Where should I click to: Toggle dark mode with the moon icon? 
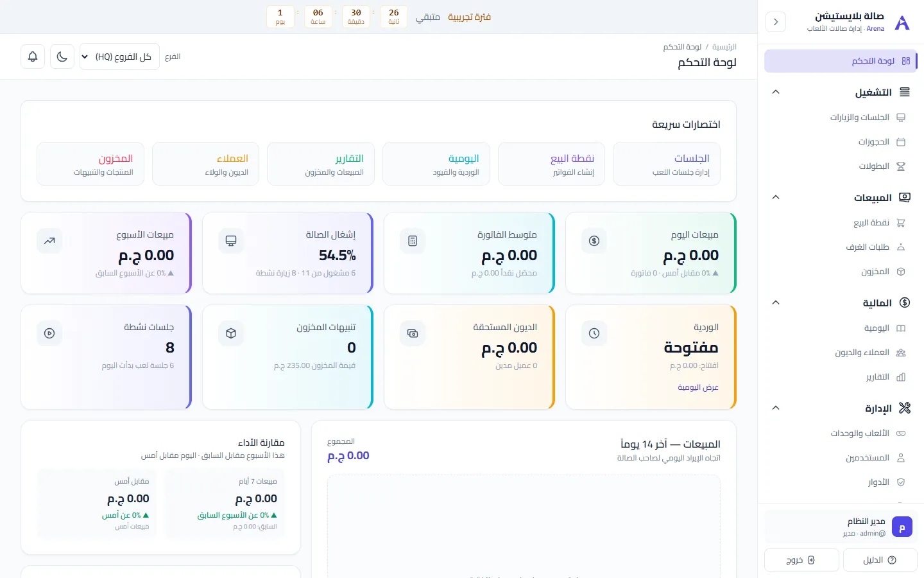pos(62,57)
